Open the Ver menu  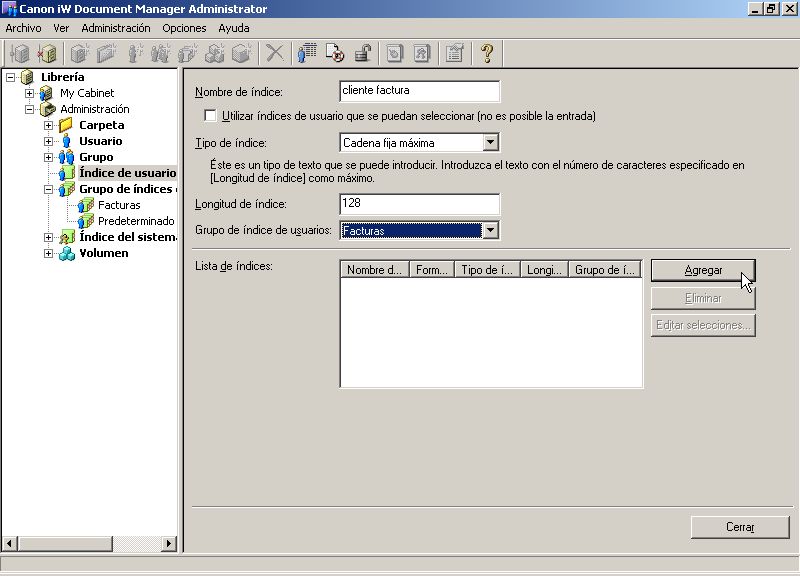pyautogui.click(x=61, y=28)
